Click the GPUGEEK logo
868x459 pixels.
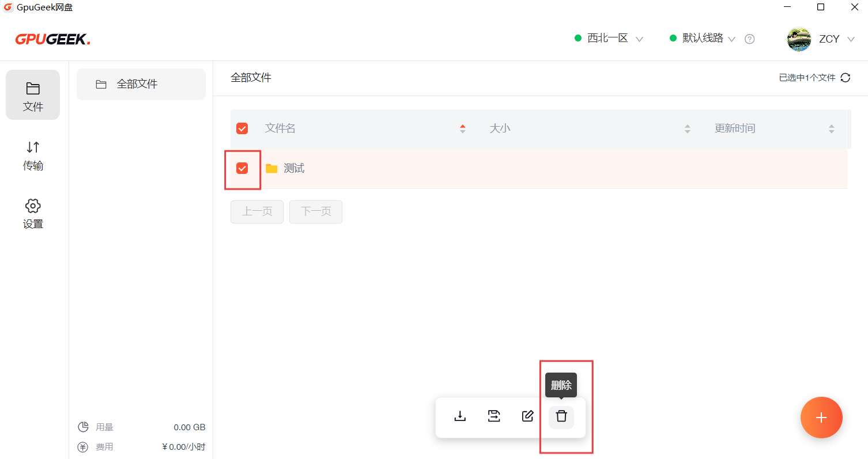click(52, 39)
